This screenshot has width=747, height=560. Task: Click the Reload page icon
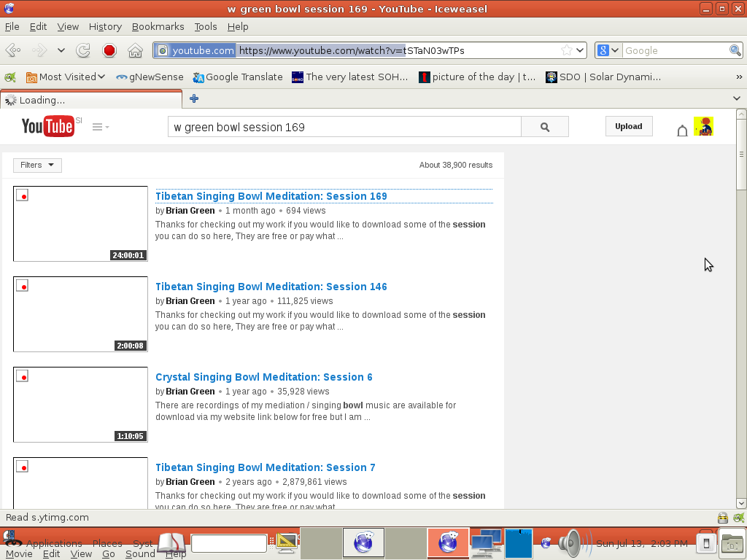tap(83, 50)
